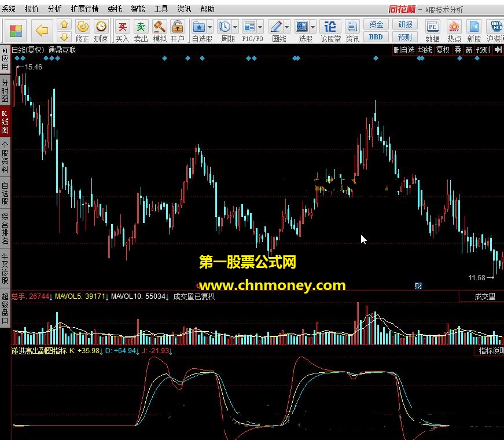This screenshot has height=440, width=504.
Task: Toggle the 均线 moving average button
Action: pos(425,50)
